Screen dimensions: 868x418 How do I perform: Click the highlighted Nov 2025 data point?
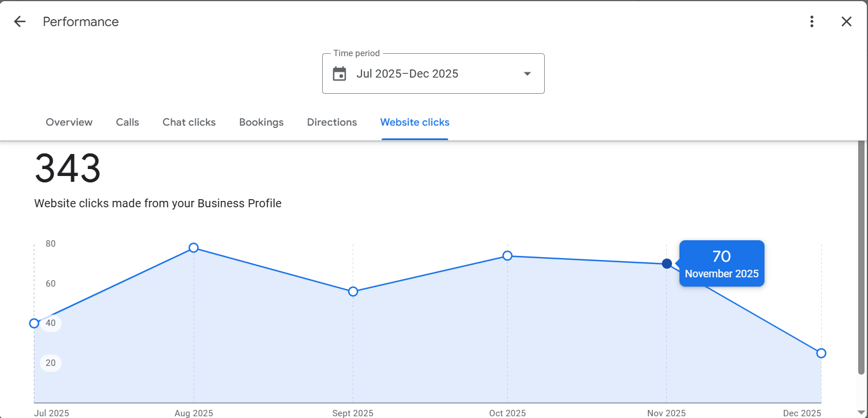click(x=667, y=263)
